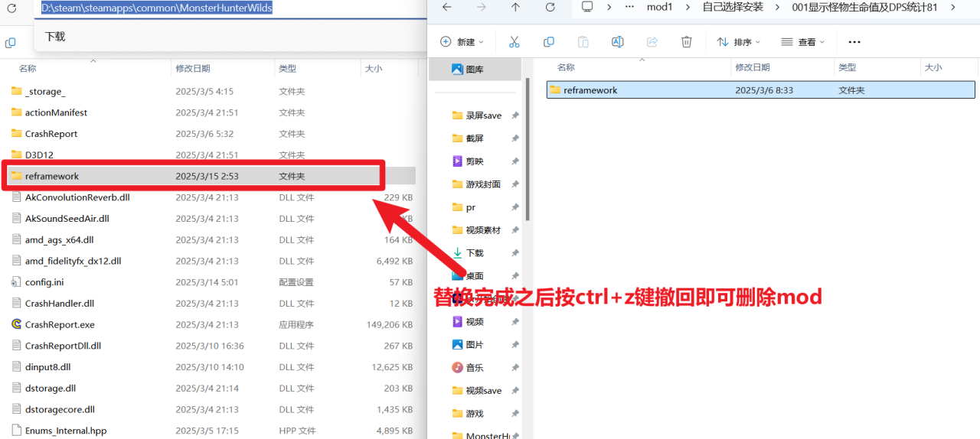
Task: Open the 排序 sort dropdown
Action: click(x=739, y=42)
